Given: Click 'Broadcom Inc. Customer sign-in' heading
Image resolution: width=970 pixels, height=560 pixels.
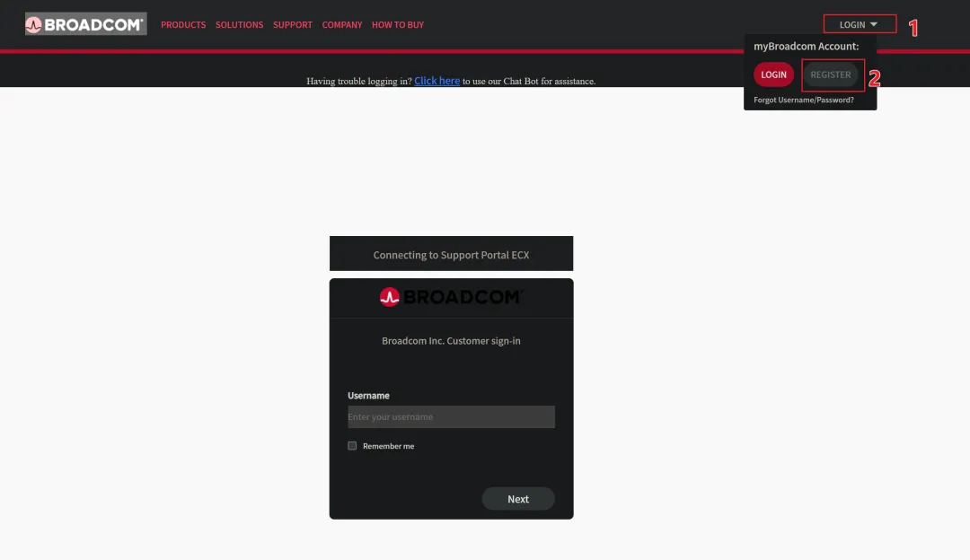Looking at the screenshot, I should click(451, 340).
